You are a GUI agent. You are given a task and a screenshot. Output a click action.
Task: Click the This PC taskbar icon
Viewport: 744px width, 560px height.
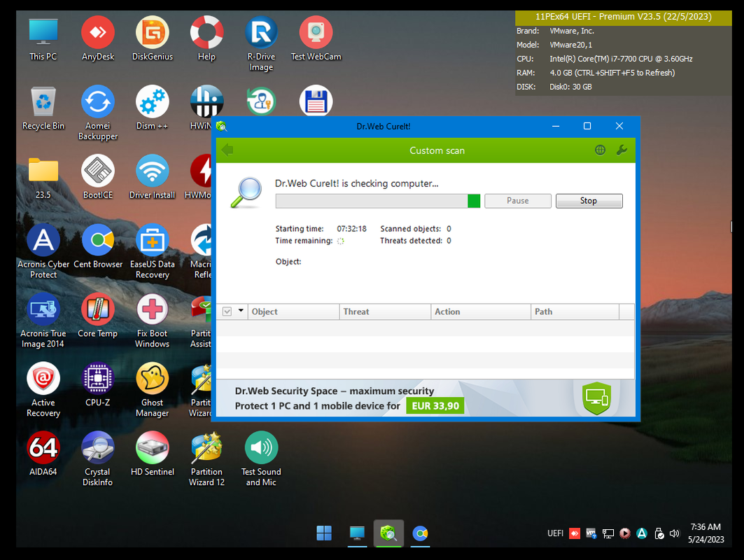[357, 533]
